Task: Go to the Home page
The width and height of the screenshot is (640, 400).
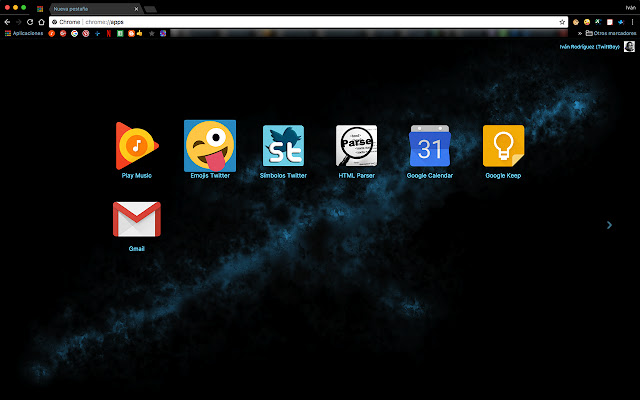Action: 41,22
